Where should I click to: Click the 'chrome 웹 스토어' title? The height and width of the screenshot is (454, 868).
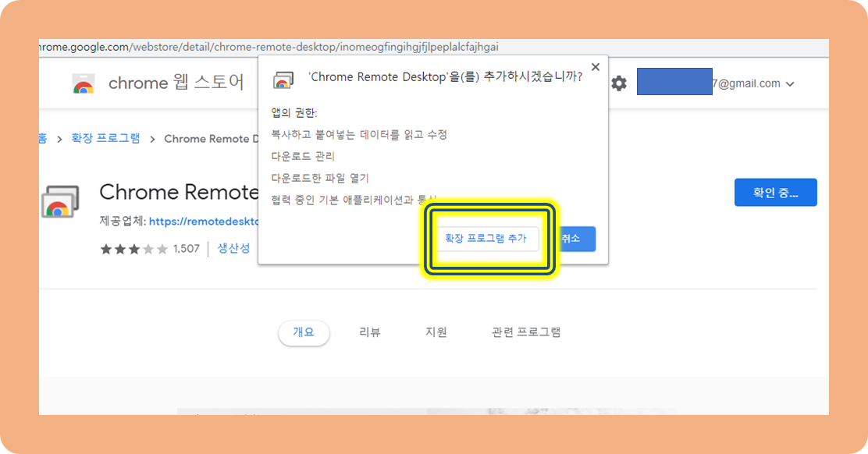click(x=176, y=83)
